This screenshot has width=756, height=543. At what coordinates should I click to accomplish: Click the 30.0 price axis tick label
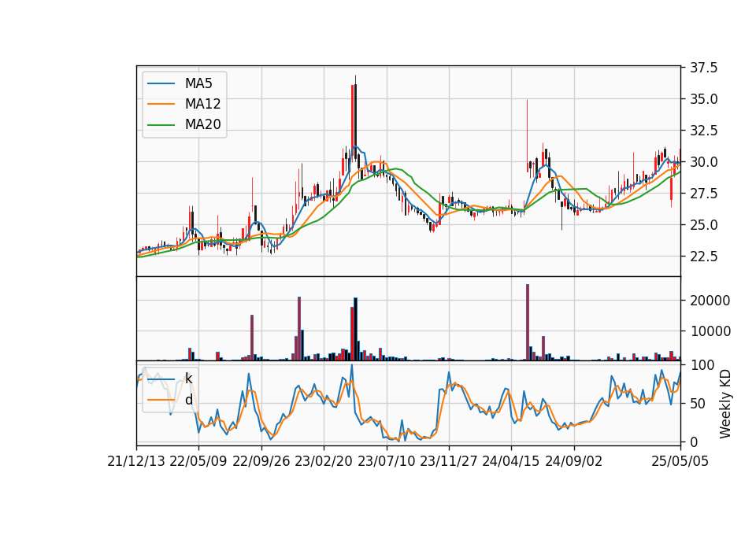point(703,162)
